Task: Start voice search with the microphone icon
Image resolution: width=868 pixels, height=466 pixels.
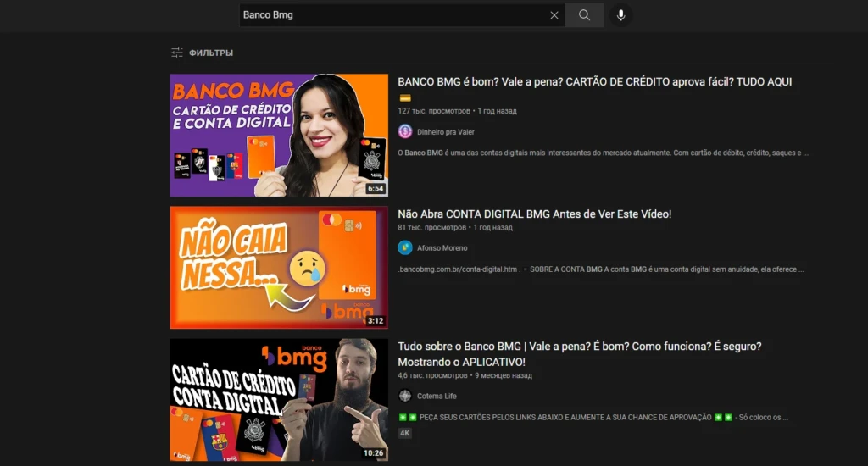Action: (x=620, y=15)
